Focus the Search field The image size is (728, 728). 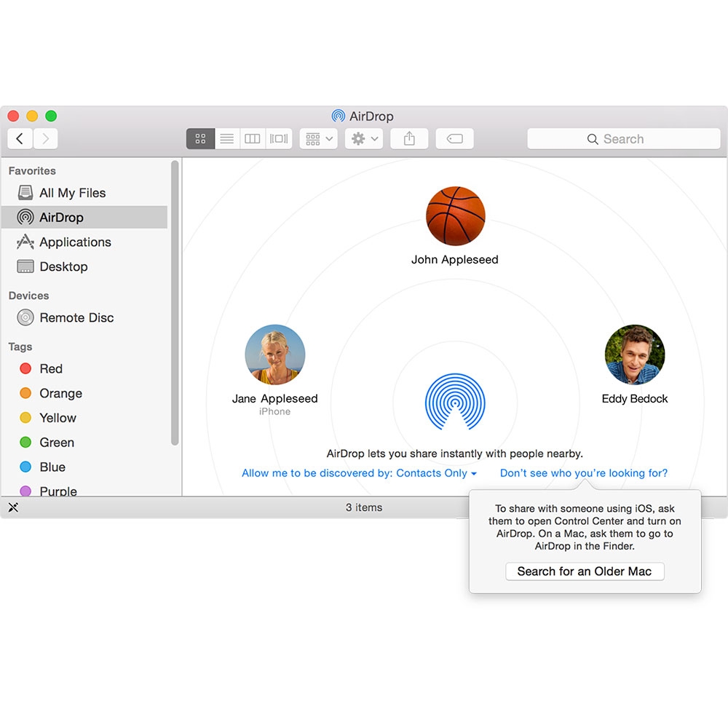[x=624, y=139]
